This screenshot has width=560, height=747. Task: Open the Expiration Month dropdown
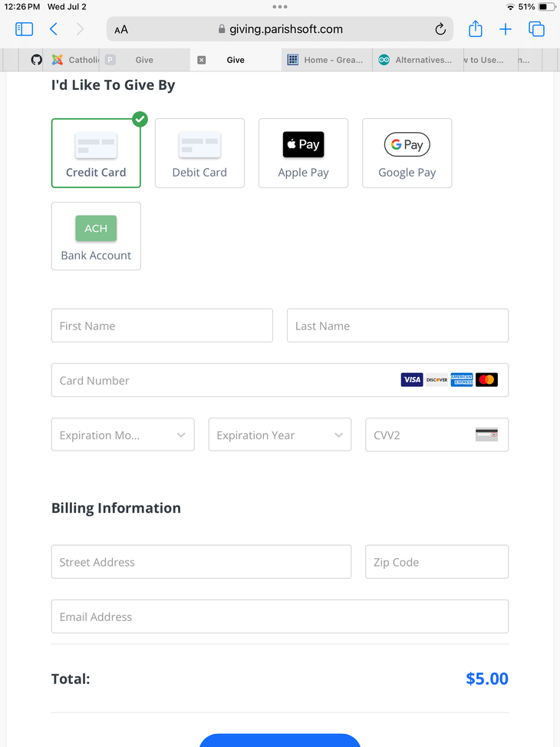point(123,435)
